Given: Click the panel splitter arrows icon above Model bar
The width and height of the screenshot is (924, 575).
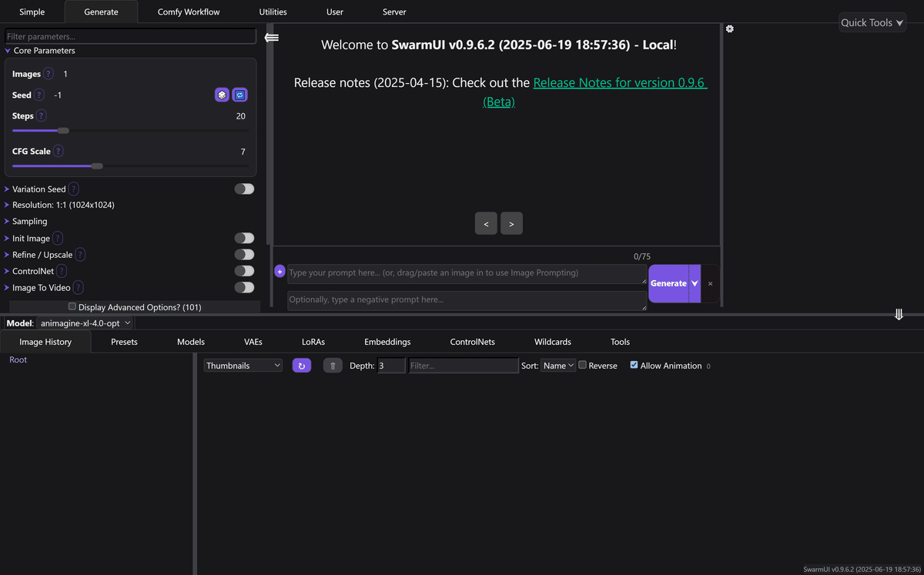Looking at the screenshot, I should (899, 314).
